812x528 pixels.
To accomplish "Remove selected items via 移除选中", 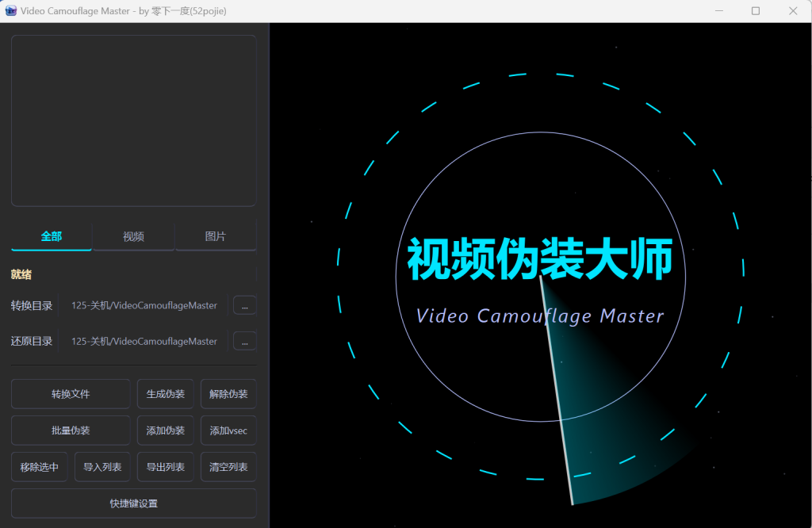I will [x=39, y=466].
